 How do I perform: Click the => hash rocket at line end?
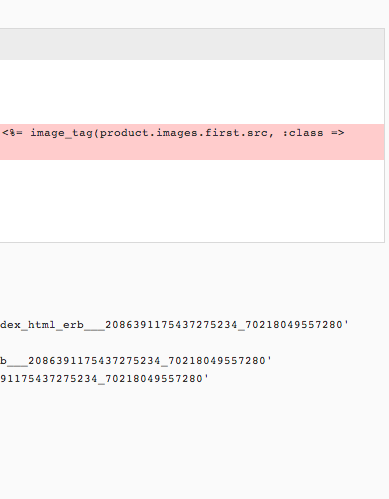tap(338, 133)
